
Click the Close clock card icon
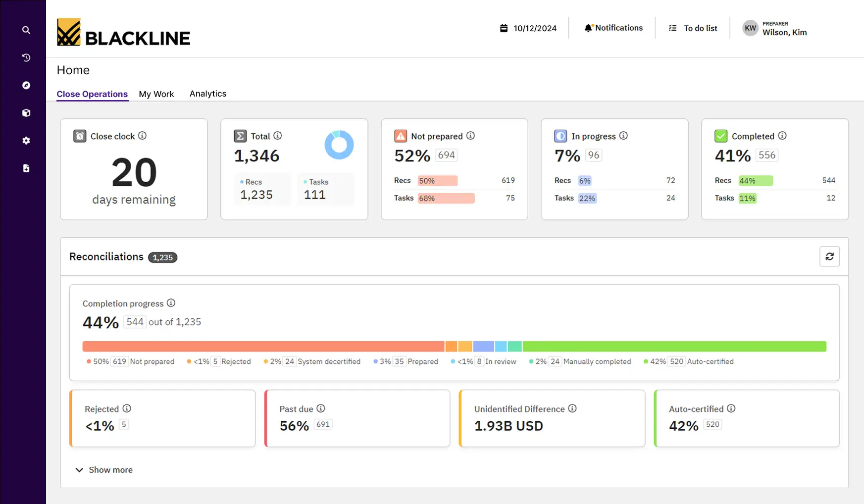[x=80, y=136]
